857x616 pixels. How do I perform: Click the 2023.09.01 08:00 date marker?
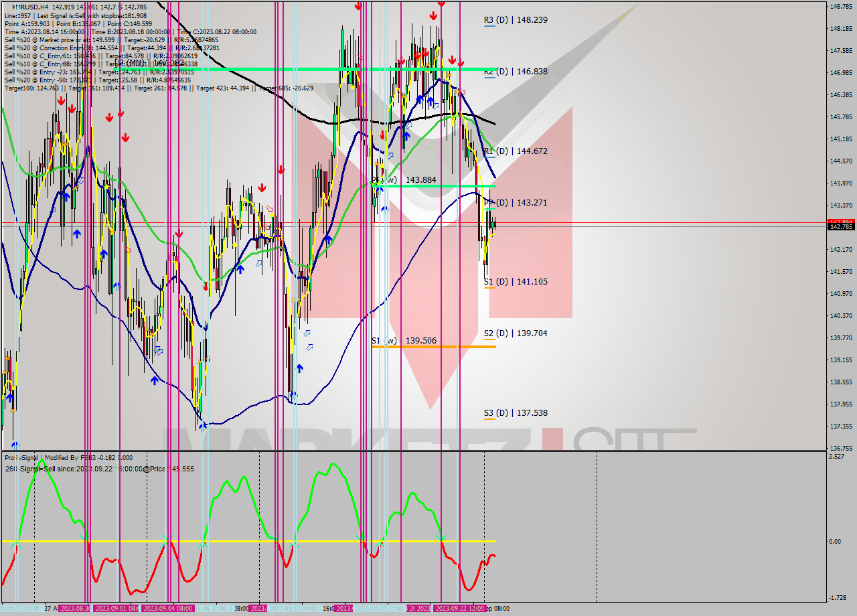[x=116, y=609]
